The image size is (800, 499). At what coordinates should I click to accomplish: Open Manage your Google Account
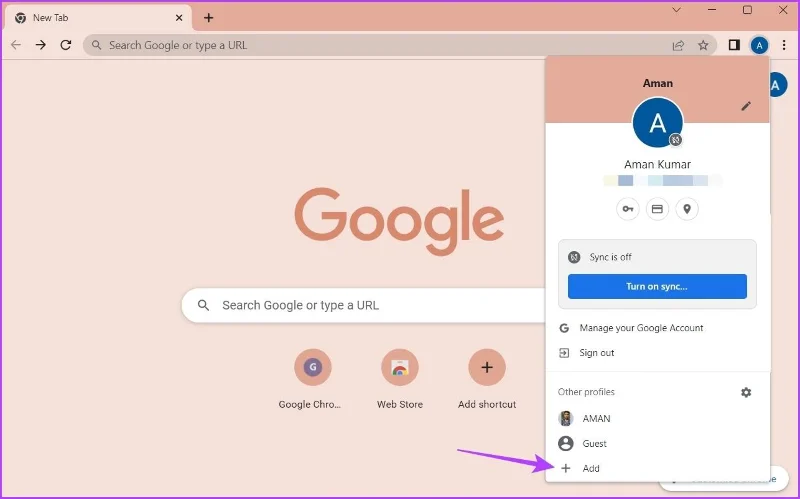coord(657,328)
